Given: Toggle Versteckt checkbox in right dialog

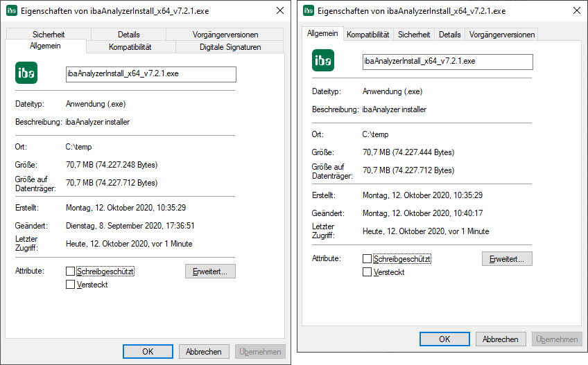Looking at the screenshot, I should click(x=367, y=272).
